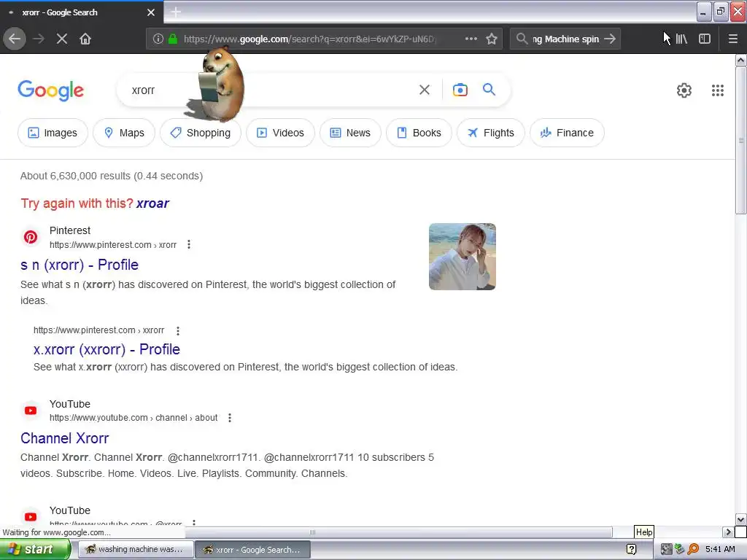Filter results by Images
Image resolution: width=747 pixels, height=560 pixels.
coord(53,133)
